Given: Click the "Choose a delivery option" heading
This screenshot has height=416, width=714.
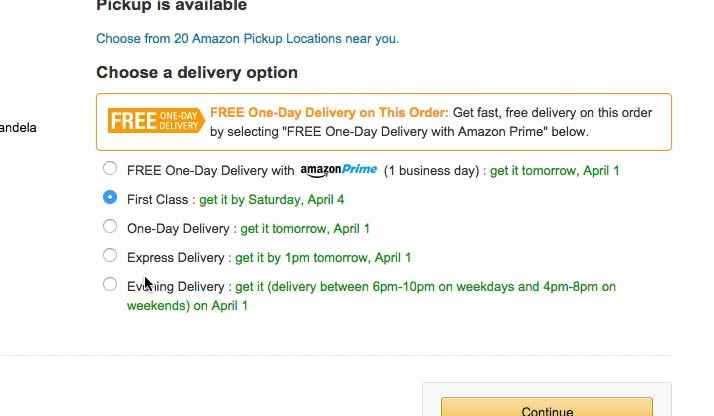Looking at the screenshot, I should pyautogui.click(x=197, y=73).
